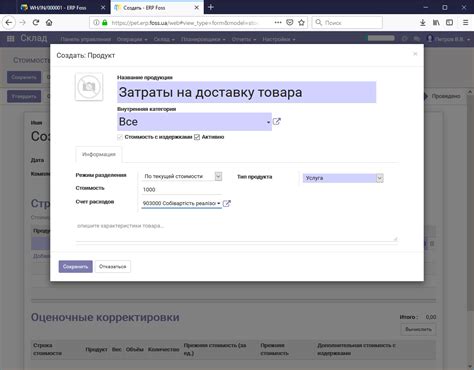Click the browser Forward arrow
Image resolution: width=474 pixels, height=370 pixels.
pyautogui.click(x=23, y=23)
